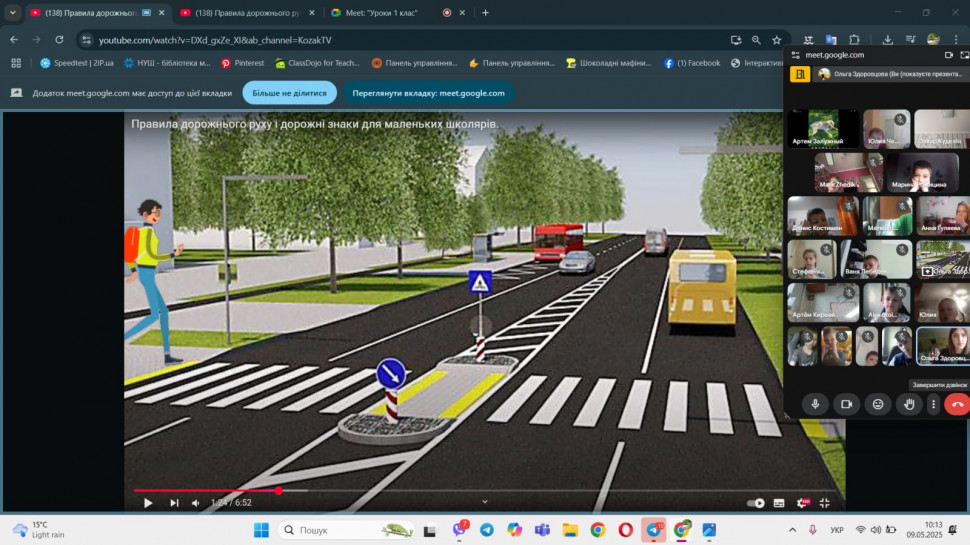970x545 pixels.
Task: Open the Windows Start menu
Action: tap(261, 530)
